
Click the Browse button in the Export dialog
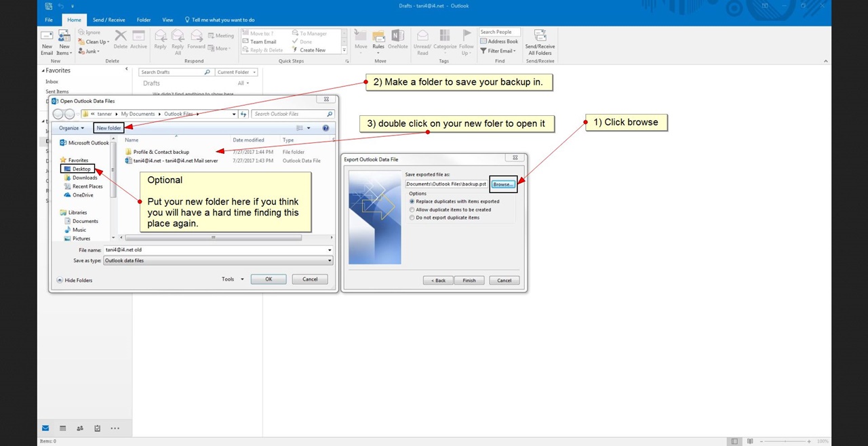tap(503, 184)
